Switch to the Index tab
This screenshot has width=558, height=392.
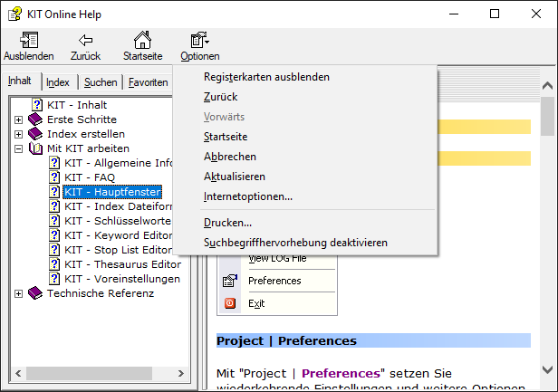click(x=58, y=82)
